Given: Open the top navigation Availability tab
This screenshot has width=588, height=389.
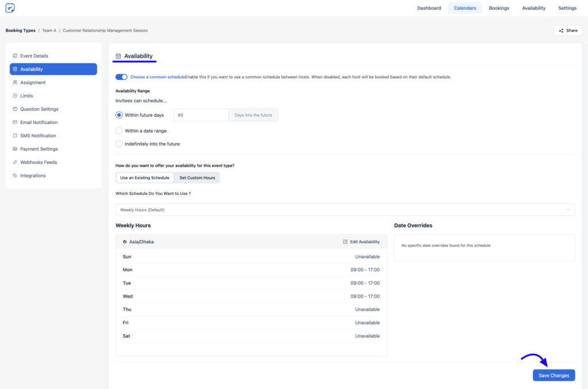Looking at the screenshot, I should click(533, 8).
